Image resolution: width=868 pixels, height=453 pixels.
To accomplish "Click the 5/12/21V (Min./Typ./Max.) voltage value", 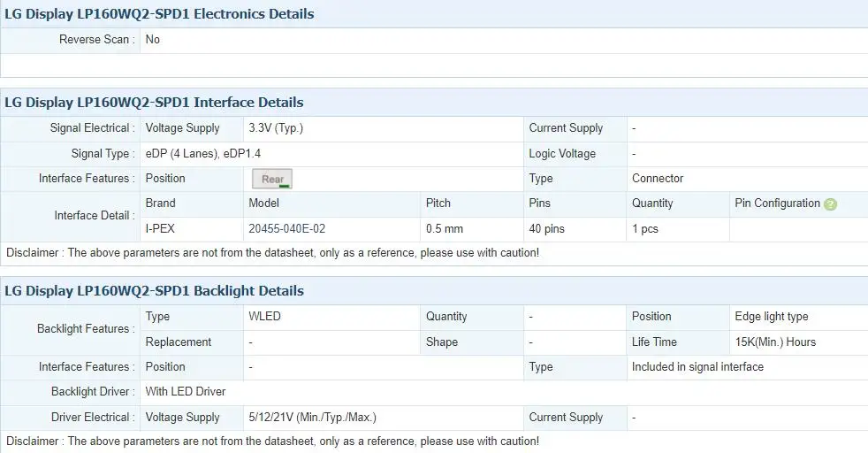I will [x=312, y=417].
